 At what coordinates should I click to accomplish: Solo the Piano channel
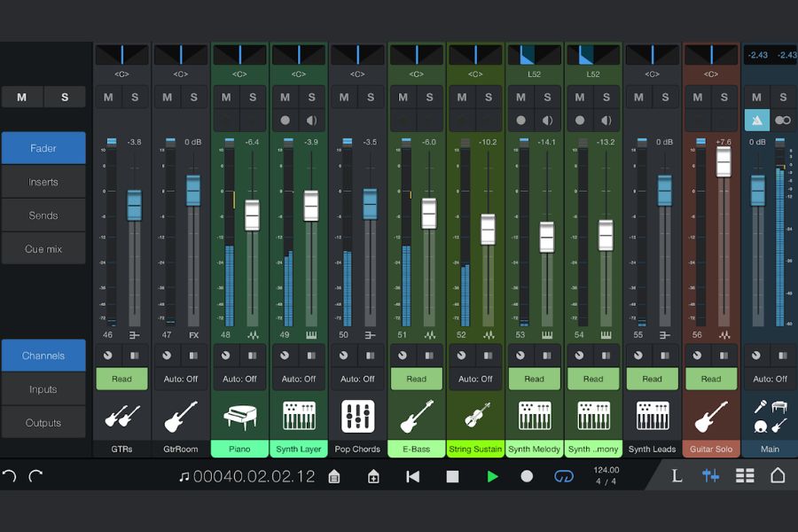pyautogui.click(x=253, y=98)
